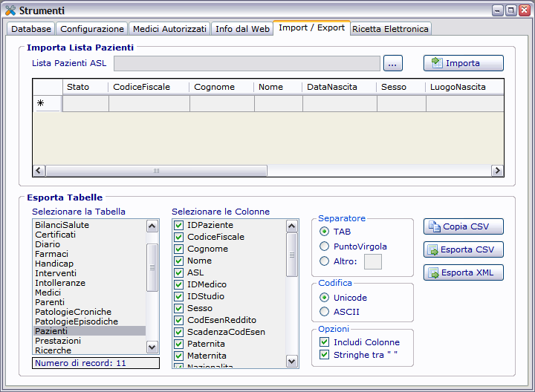Click the Lista Pazienti ASL path field
535x392 pixels.
247,63
